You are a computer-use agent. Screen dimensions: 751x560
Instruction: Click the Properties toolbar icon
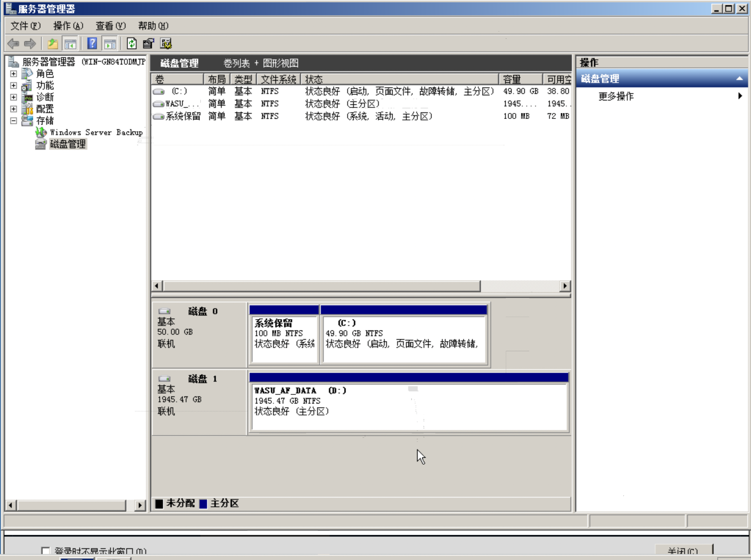click(148, 44)
